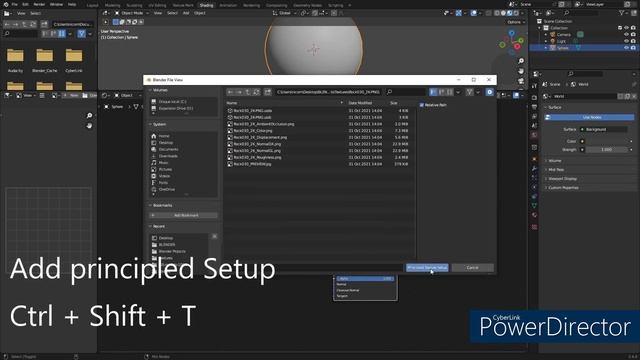Open the Render menu in Blender
Image resolution: width=640 pixels, height=360 pixels.
[x=39, y=4]
